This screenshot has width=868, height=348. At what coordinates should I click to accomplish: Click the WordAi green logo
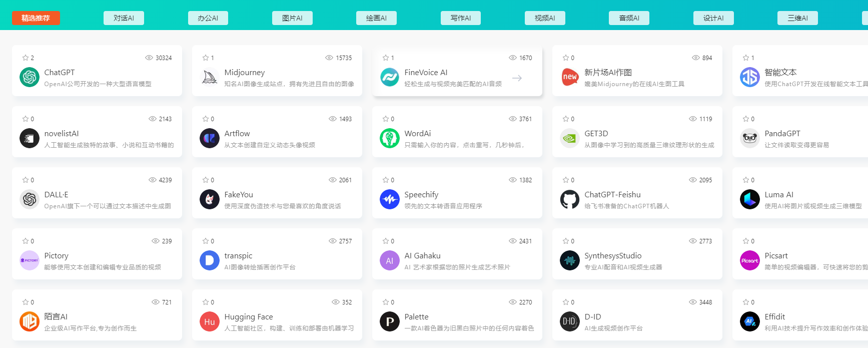tap(390, 138)
